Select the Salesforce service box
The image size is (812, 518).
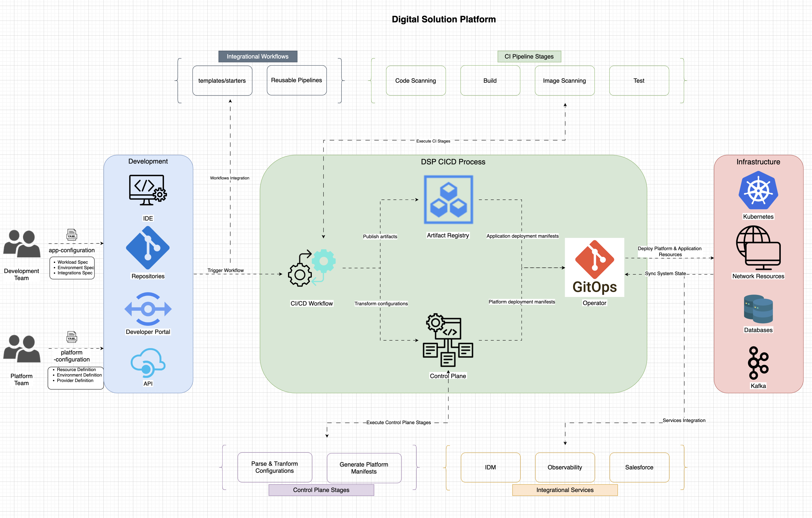point(639,468)
